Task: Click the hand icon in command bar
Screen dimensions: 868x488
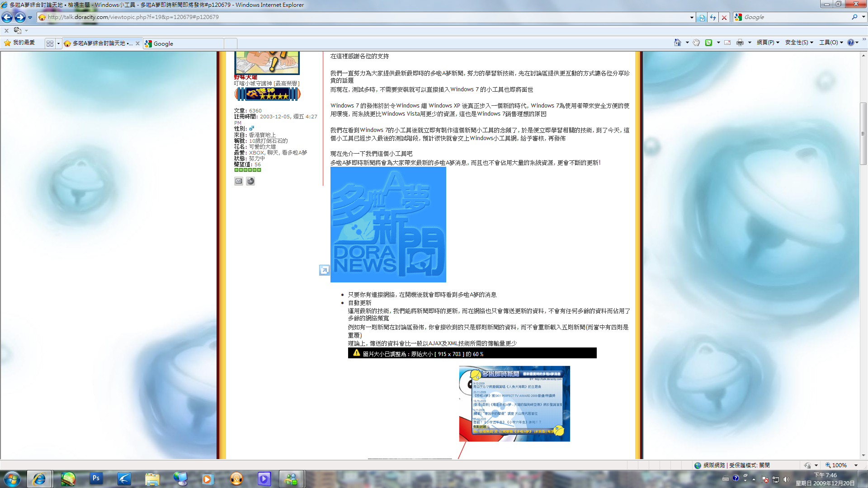Action: (x=697, y=42)
